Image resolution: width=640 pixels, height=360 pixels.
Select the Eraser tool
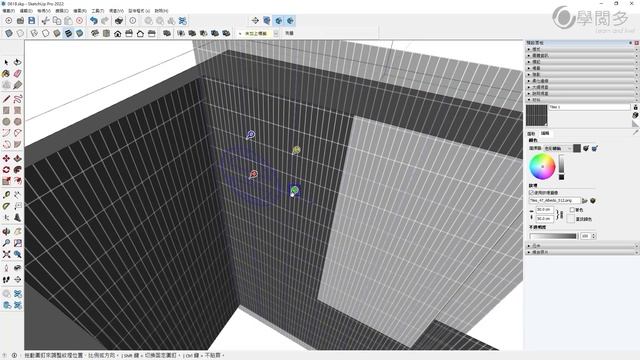pos(17,74)
